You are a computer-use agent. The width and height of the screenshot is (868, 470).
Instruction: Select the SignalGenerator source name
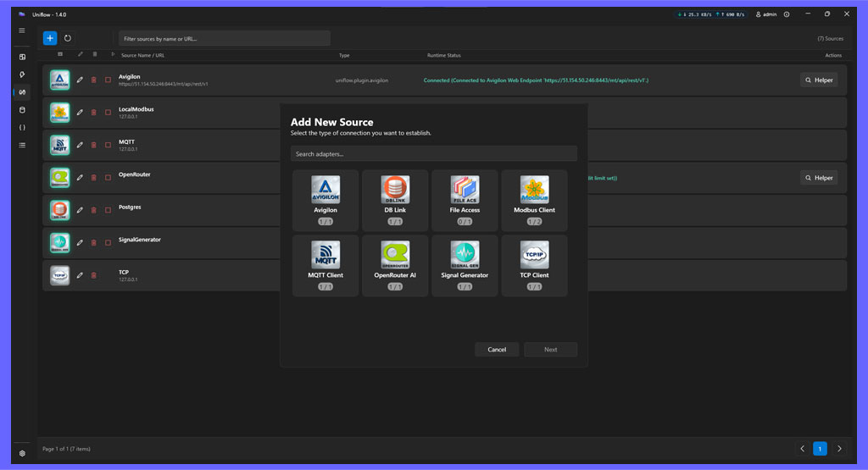(140, 240)
